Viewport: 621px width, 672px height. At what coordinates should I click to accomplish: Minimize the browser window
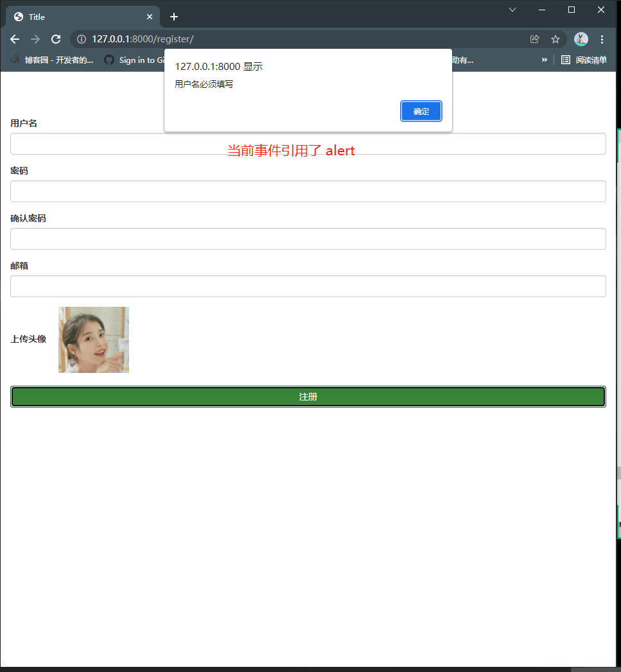click(x=542, y=10)
